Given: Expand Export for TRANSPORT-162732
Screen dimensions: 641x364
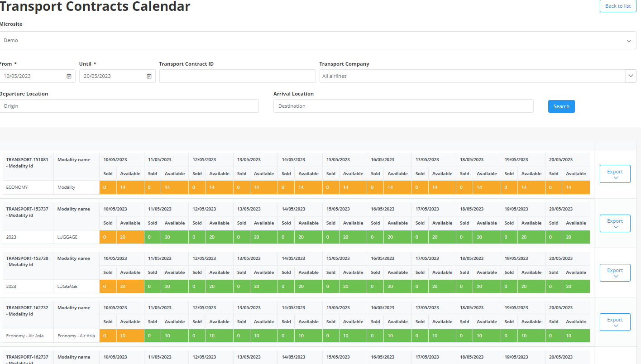Looking at the screenshot, I should tap(615, 322).
